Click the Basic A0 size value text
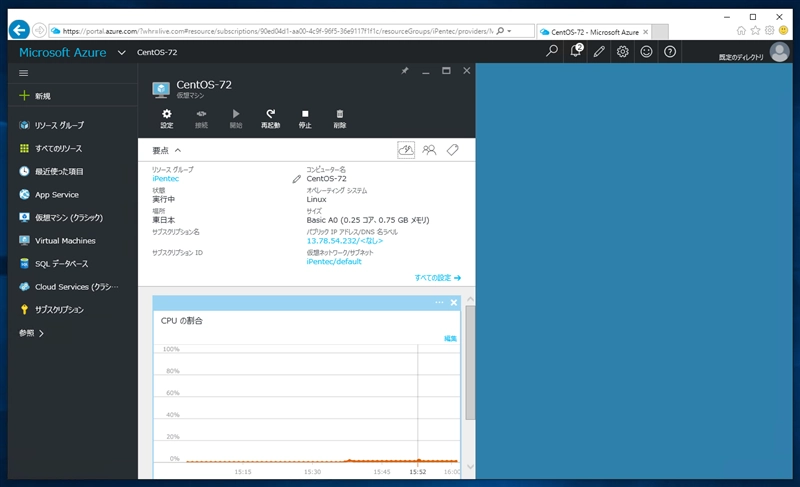Screen dimensions: 800x487 [x=368, y=220]
